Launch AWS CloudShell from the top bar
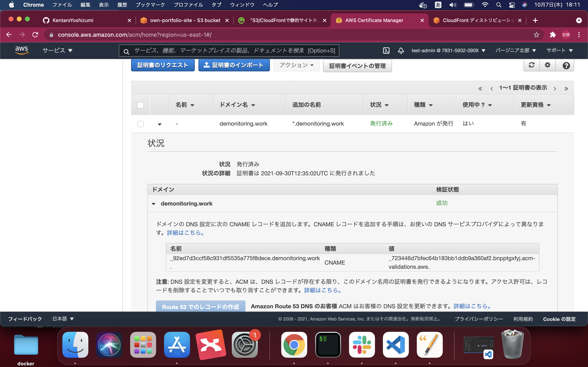 (x=386, y=51)
